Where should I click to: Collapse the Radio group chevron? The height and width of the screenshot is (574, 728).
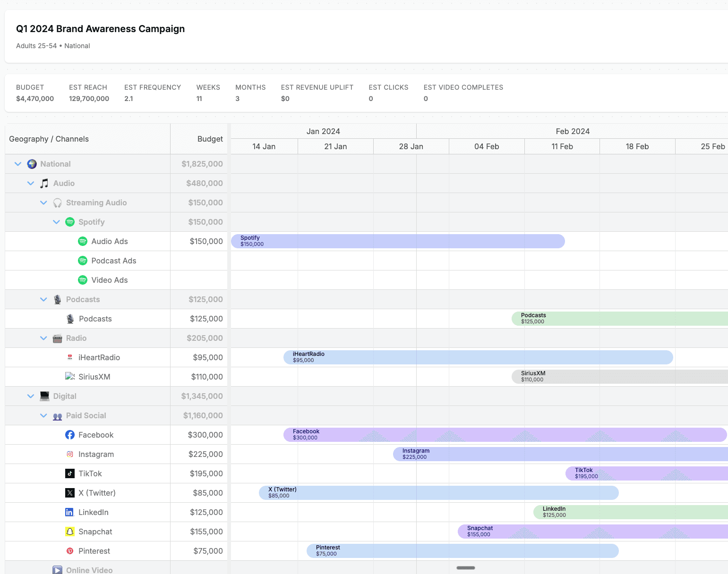[x=43, y=338]
